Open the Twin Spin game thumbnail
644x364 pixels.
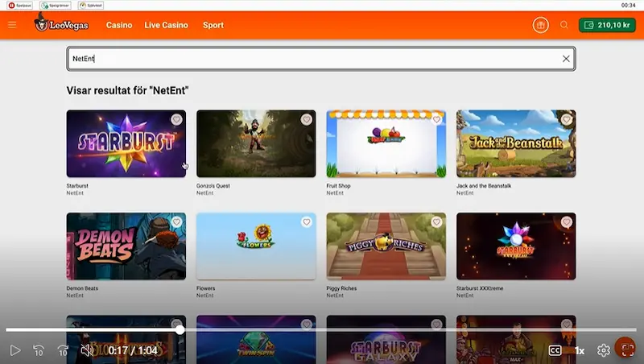pos(256,339)
